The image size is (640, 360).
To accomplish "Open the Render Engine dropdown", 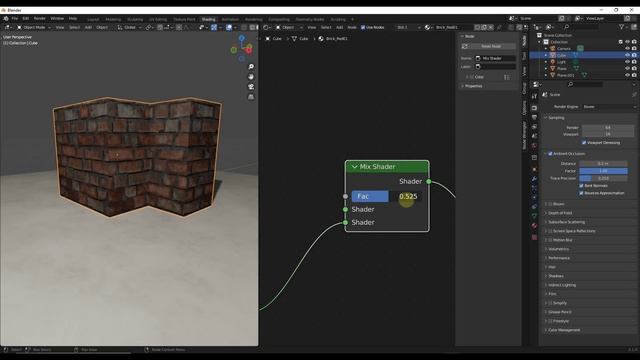I will [609, 107].
